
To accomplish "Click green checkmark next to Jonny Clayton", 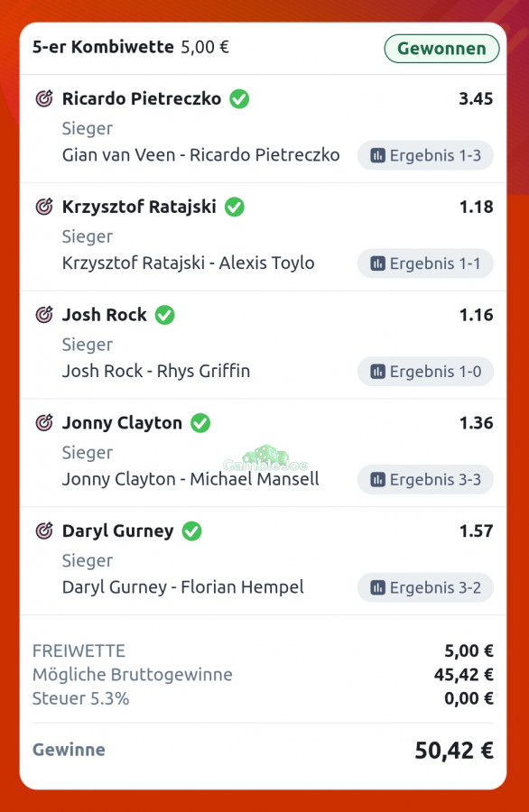I will pos(200,423).
